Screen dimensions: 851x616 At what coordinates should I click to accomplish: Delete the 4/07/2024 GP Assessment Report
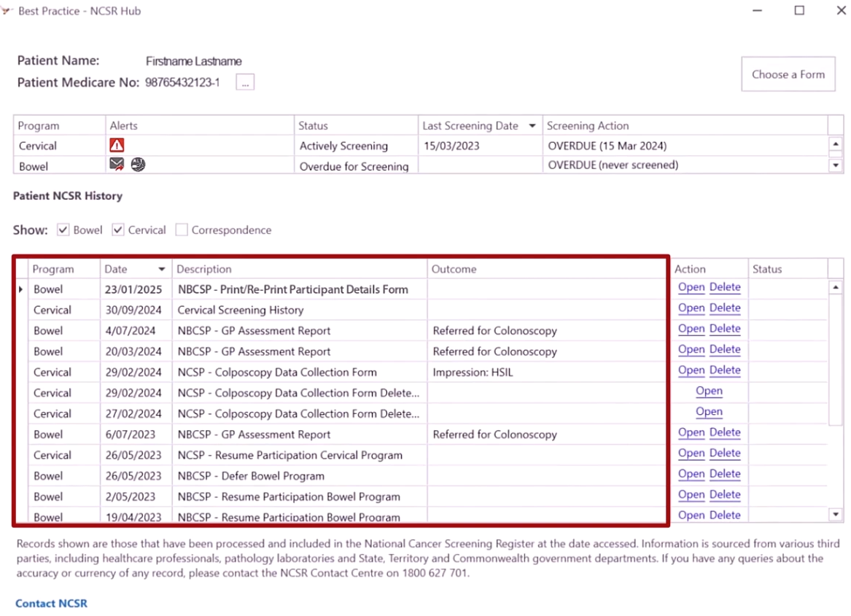tap(725, 328)
